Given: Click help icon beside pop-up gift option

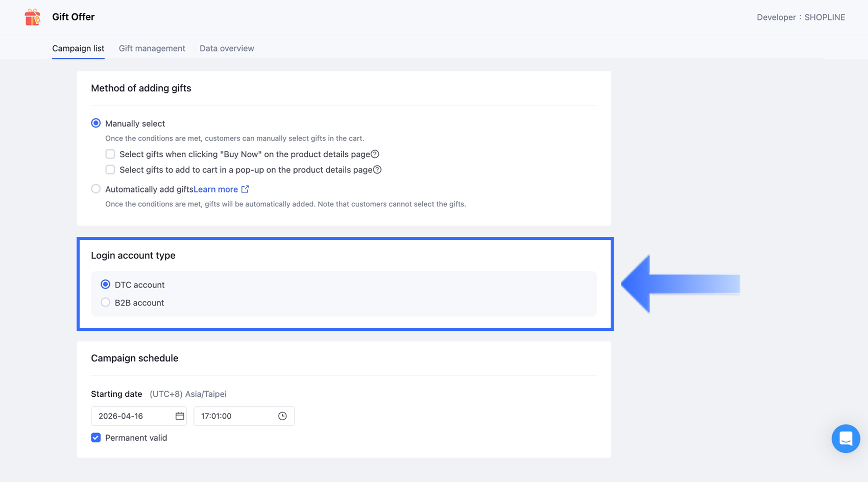Looking at the screenshot, I should pos(377,170).
